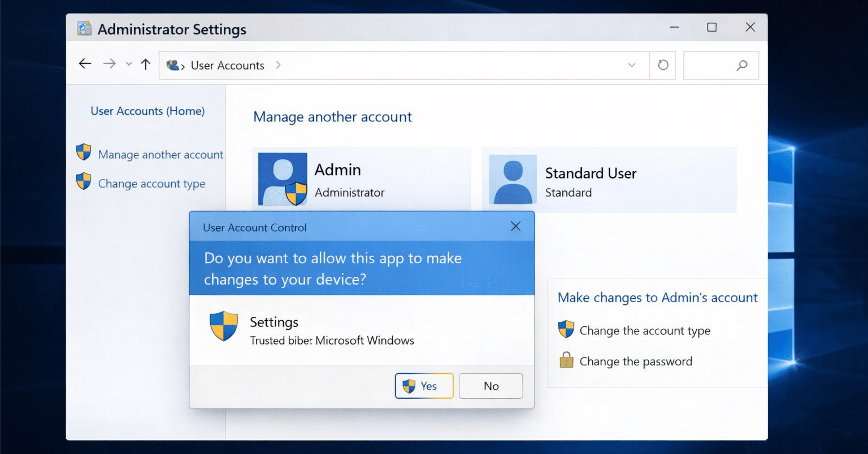Click Yes to allow the app
This screenshot has width=868, height=454.
point(424,386)
